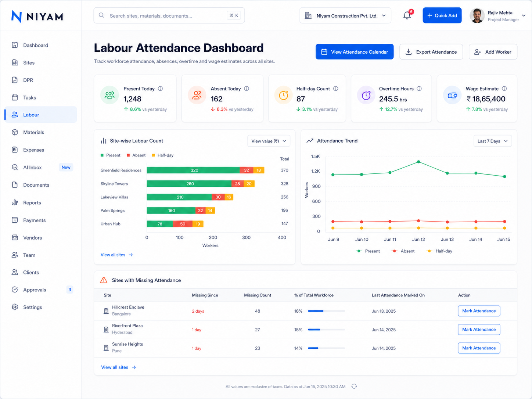The image size is (532, 399).
Task: Open Materials in the sidebar
Action: (40, 132)
